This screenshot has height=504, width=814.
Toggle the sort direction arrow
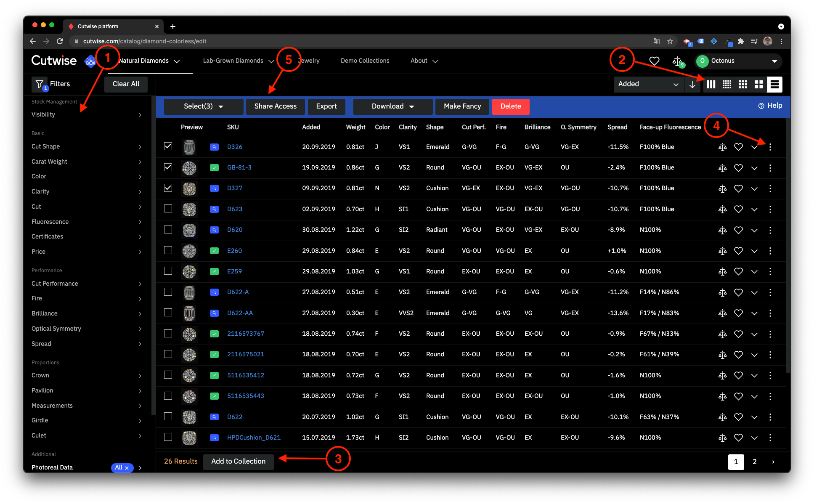pyautogui.click(x=692, y=84)
